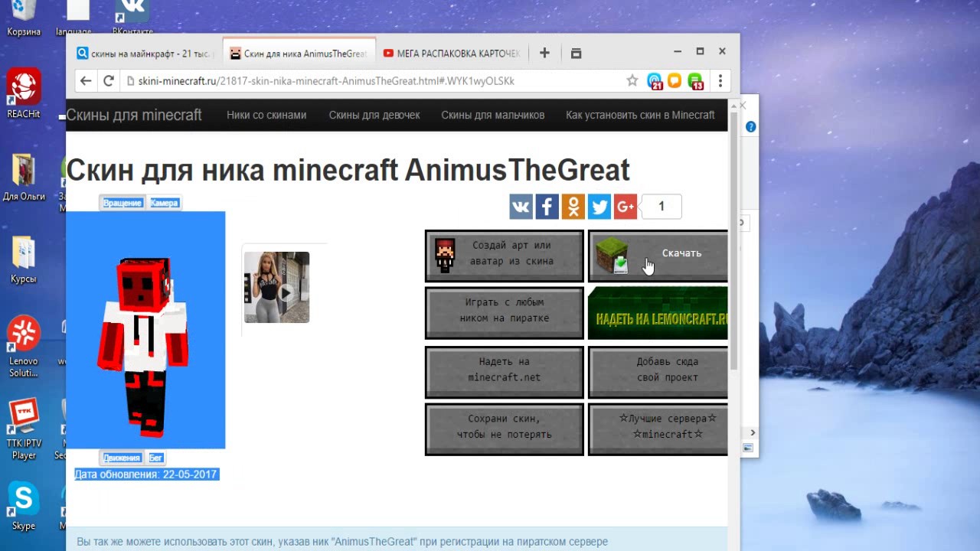Open the Курсы desktop folder
The width and height of the screenshot is (980, 551).
pyautogui.click(x=24, y=259)
